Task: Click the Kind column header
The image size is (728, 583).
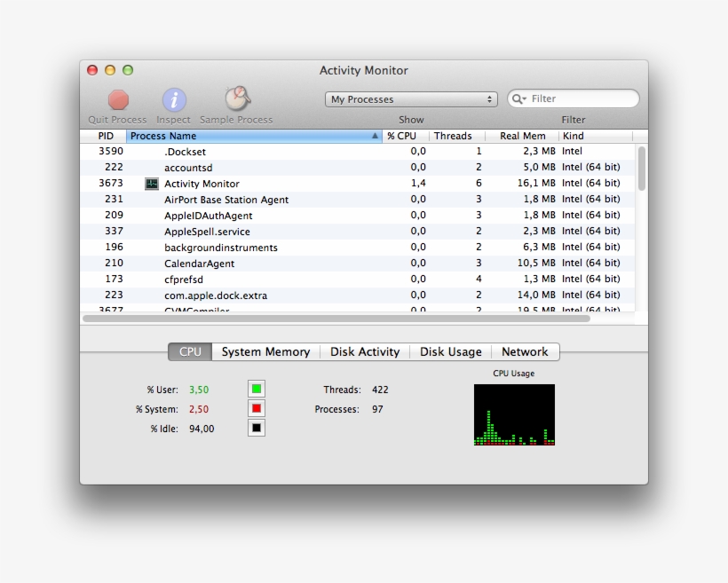Action: click(x=573, y=136)
